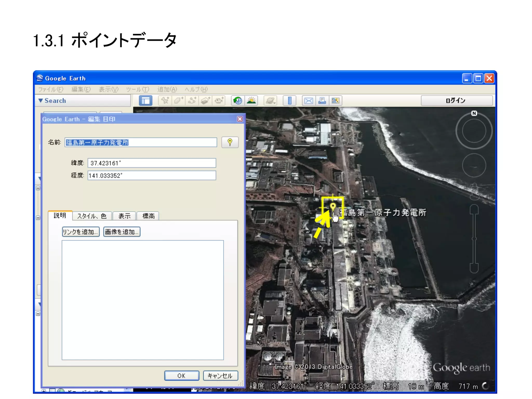This screenshot has height=399, width=532.
Task: Switch to the 説明 tab
Action: [x=60, y=215]
